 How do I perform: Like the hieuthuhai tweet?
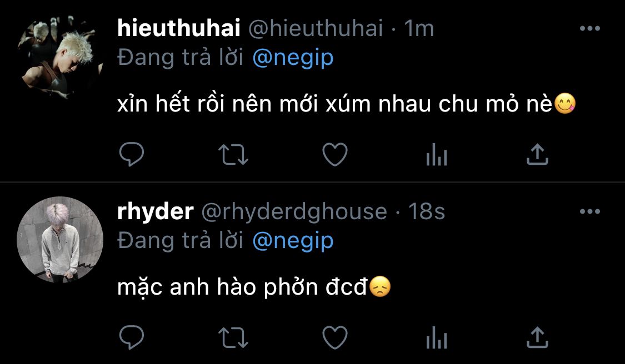pos(335,154)
